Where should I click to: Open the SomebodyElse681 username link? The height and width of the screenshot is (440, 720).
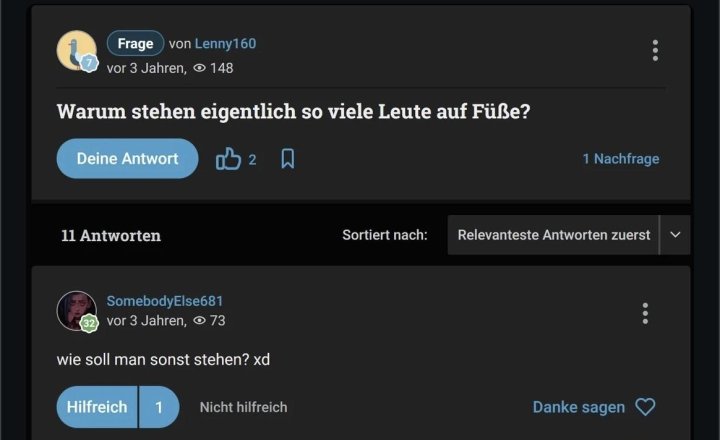(x=165, y=301)
